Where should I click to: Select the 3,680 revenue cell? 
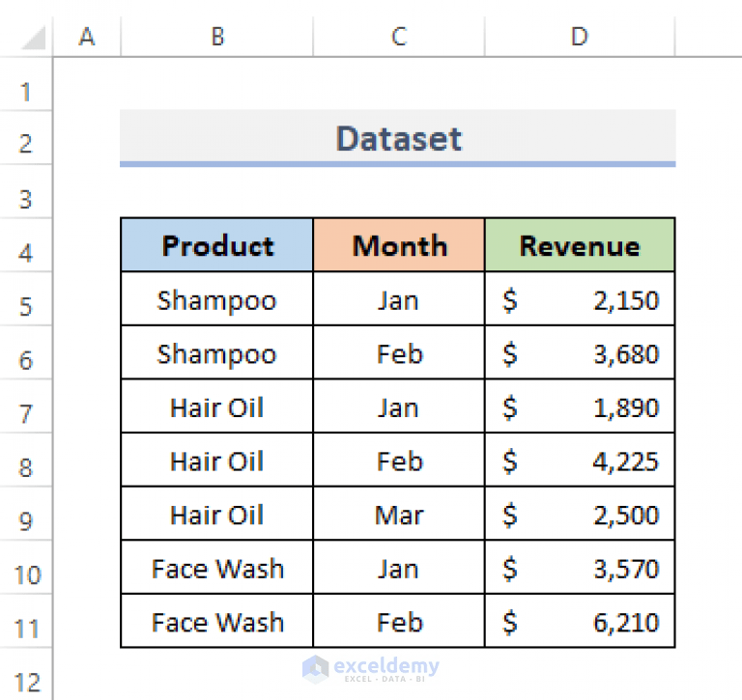tap(580, 352)
